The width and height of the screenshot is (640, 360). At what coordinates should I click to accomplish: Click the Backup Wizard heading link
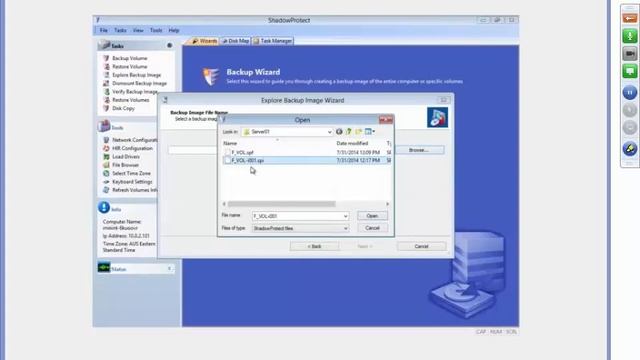pos(253,72)
